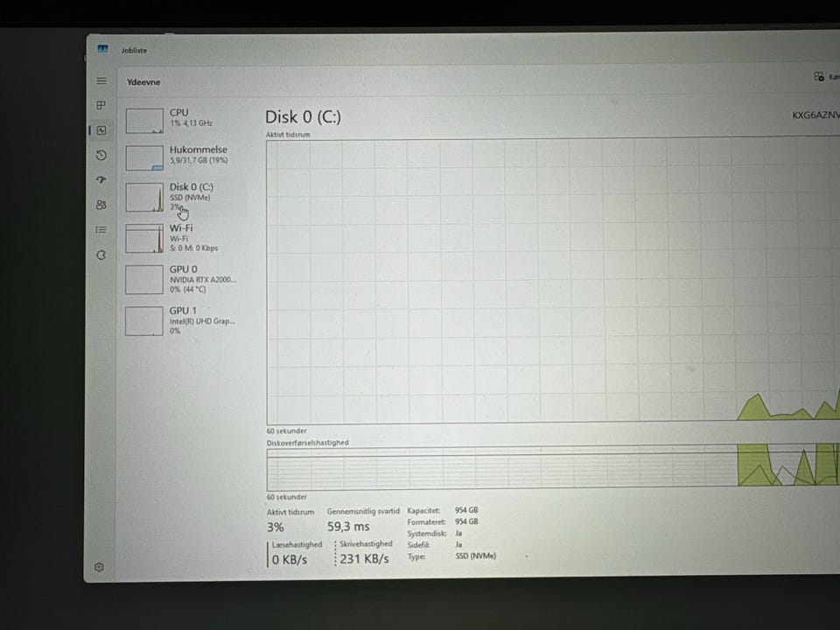Screen dimensions: 840x630
Task: Click the Aktivt tidsrum 3% value
Action: click(x=276, y=527)
